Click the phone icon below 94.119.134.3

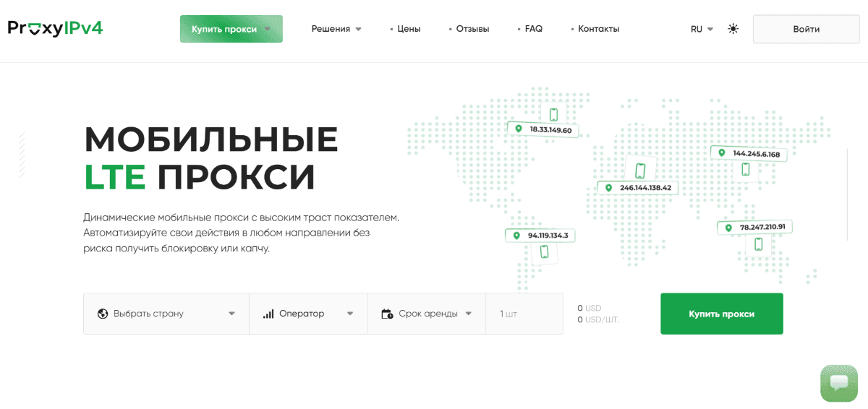pyautogui.click(x=545, y=251)
